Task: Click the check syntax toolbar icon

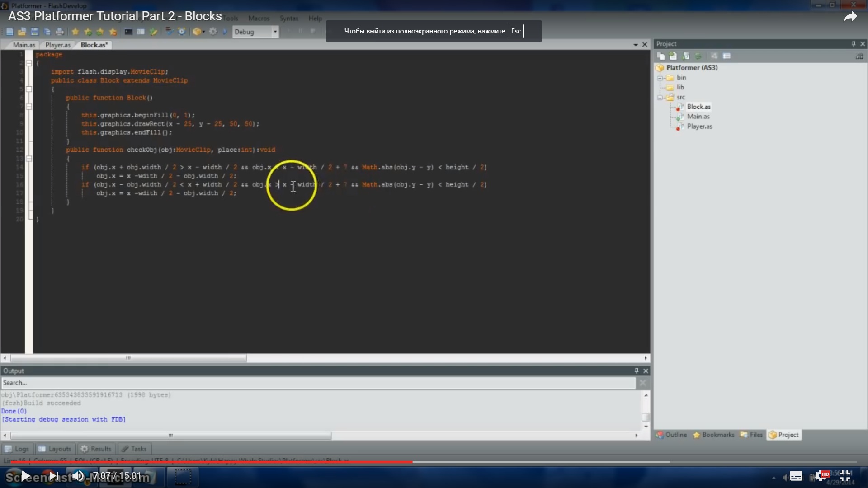Action: pyautogui.click(x=169, y=32)
